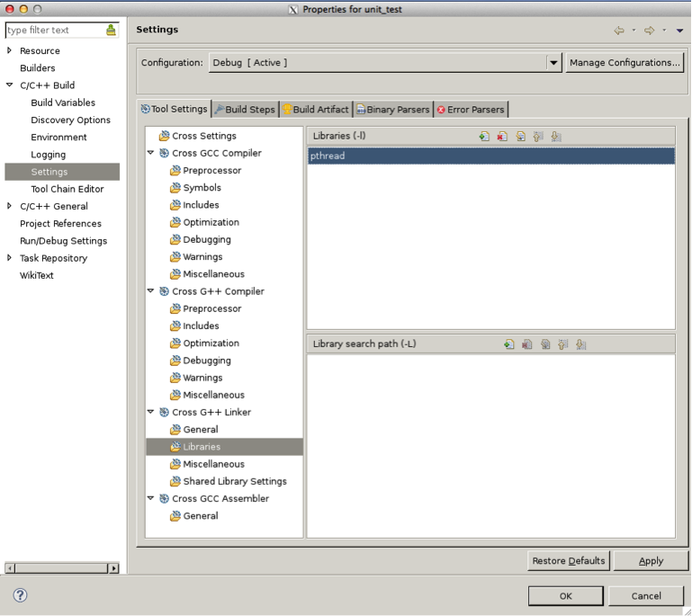The image size is (692, 616).
Task: Move path up in Library search path toolbar
Action: [x=562, y=344]
